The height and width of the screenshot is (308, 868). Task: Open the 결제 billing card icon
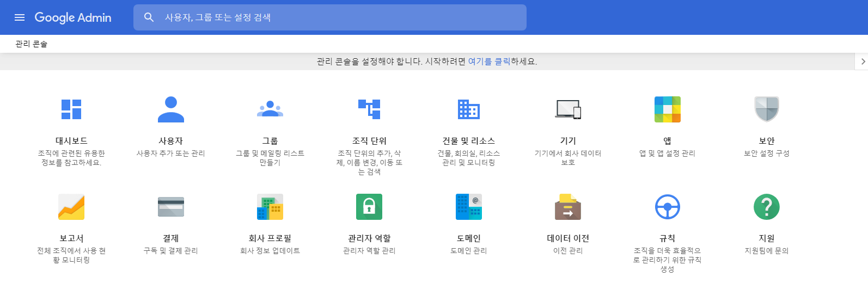[171, 207]
